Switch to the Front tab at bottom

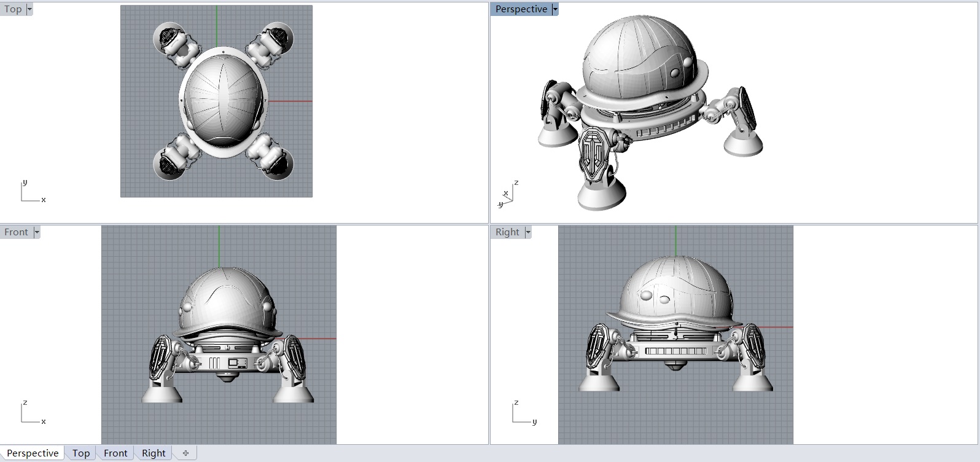click(x=115, y=453)
